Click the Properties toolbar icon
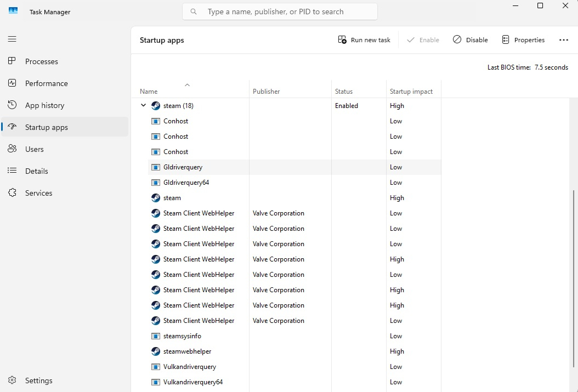 [506, 40]
